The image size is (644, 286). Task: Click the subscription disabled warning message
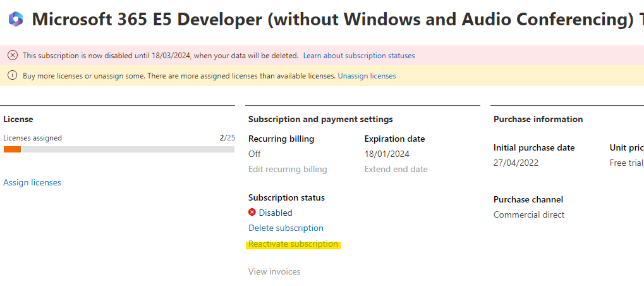161,56
